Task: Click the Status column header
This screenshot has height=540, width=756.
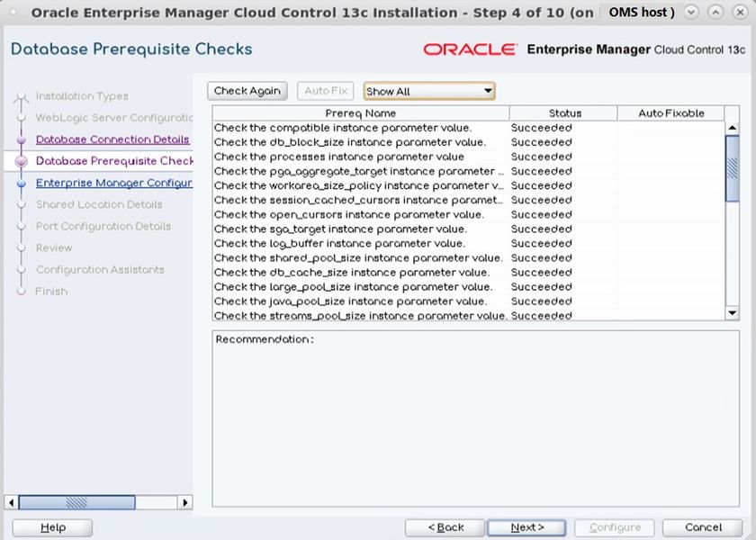Action: (564, 113)
